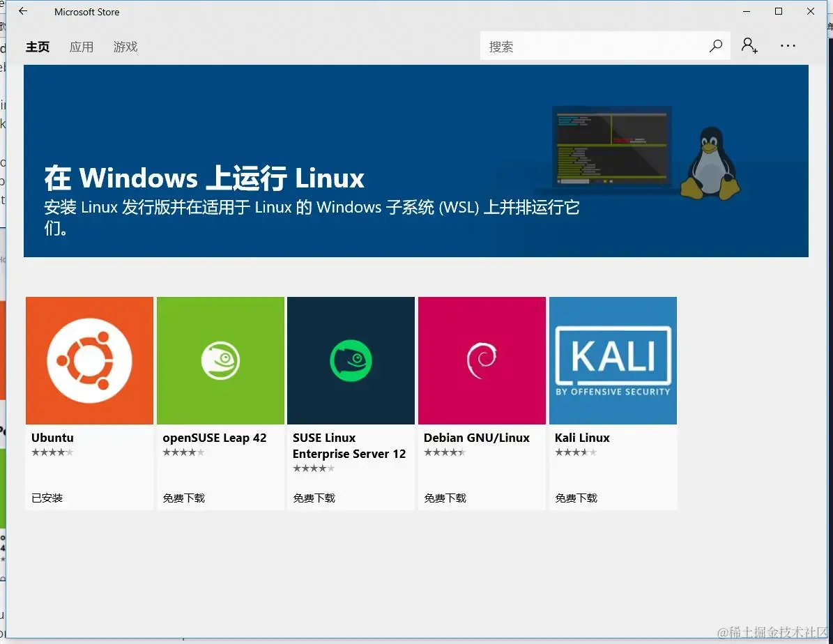Open Debian GNU/Linux via its swirl logo

pyautogui.click(x=482, y=360)
